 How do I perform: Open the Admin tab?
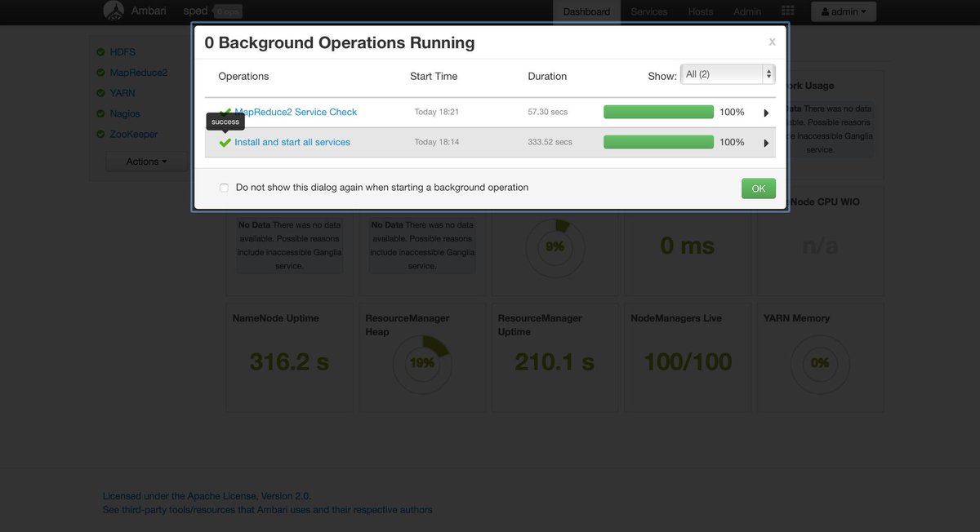(747, 11)
